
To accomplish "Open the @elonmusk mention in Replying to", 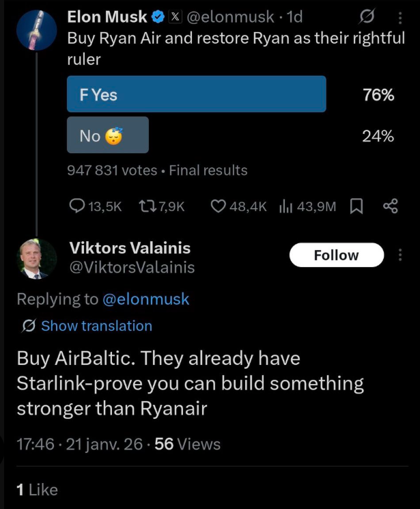I will (x=145, y=299).
